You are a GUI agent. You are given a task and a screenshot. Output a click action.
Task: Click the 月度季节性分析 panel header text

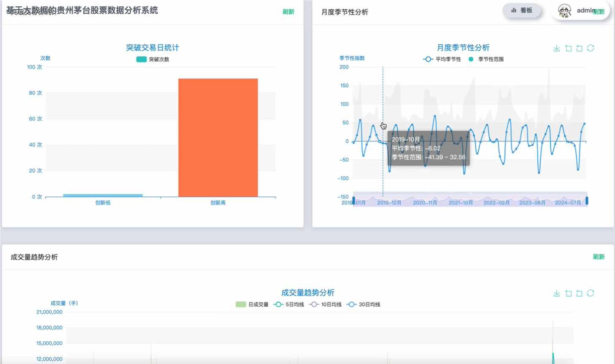[x=345, y=12]
